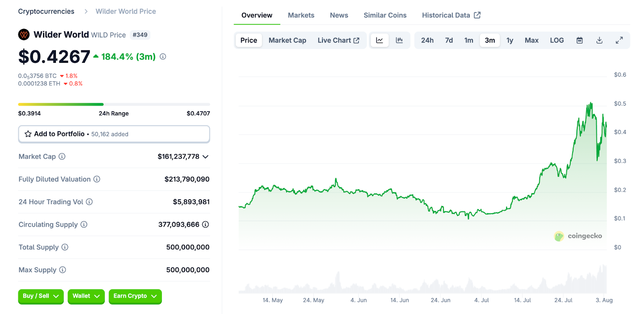Open the Total Supply info icon

coord(65,247)
